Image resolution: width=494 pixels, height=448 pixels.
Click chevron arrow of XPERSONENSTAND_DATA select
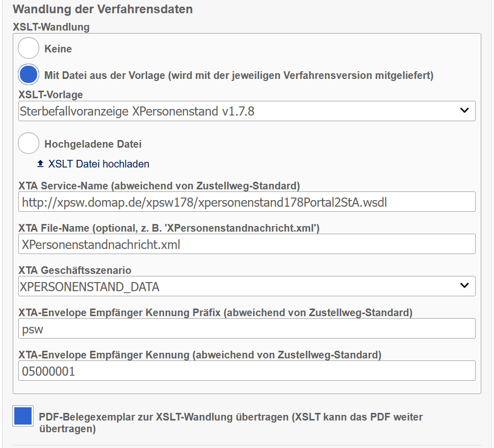[x=464, y=286]
